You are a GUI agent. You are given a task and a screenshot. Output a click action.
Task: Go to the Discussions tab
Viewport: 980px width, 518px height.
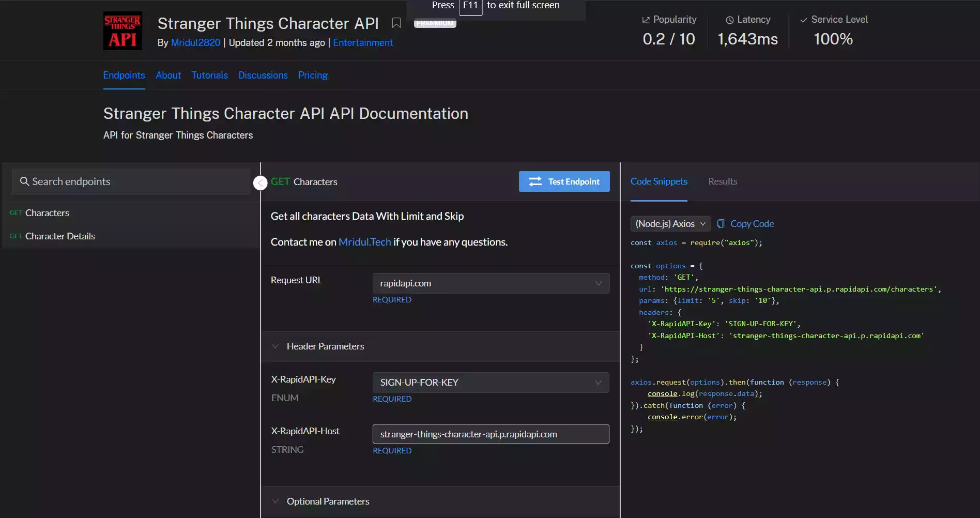click(263, 75)
